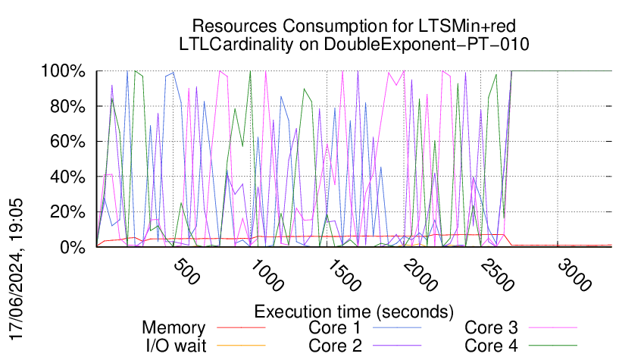Click the 60% y-axis label

pyautogui.click(x=67, y=142)
